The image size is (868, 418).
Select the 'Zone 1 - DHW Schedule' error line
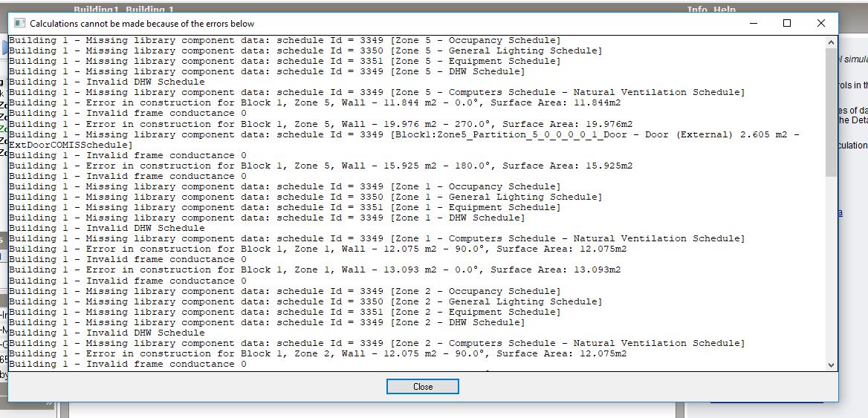tap(267, 218)
